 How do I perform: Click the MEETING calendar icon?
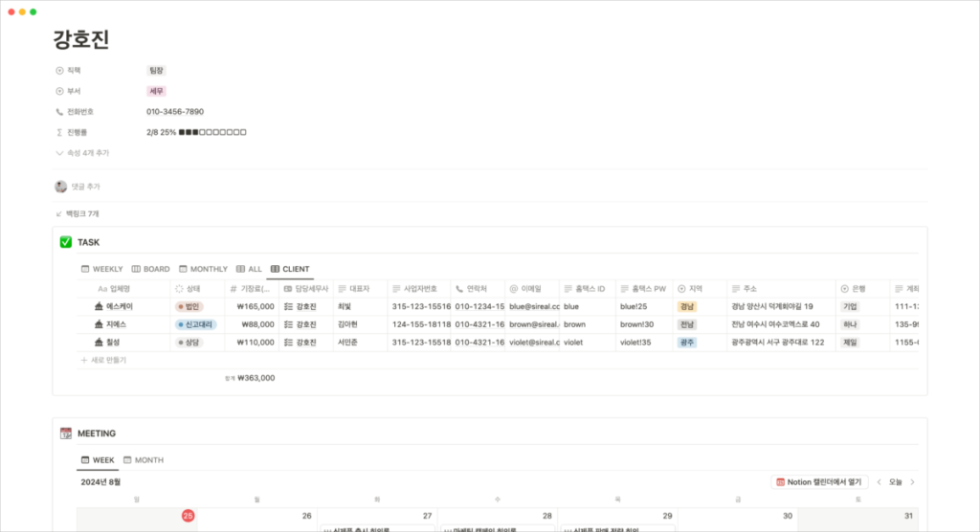pos(65,433)
